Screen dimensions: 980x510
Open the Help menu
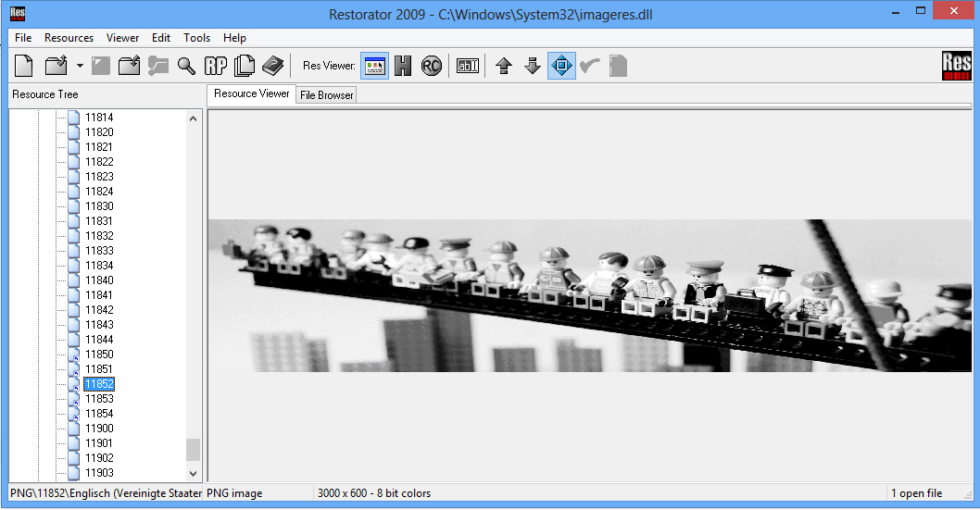click(x=234, y=37)
